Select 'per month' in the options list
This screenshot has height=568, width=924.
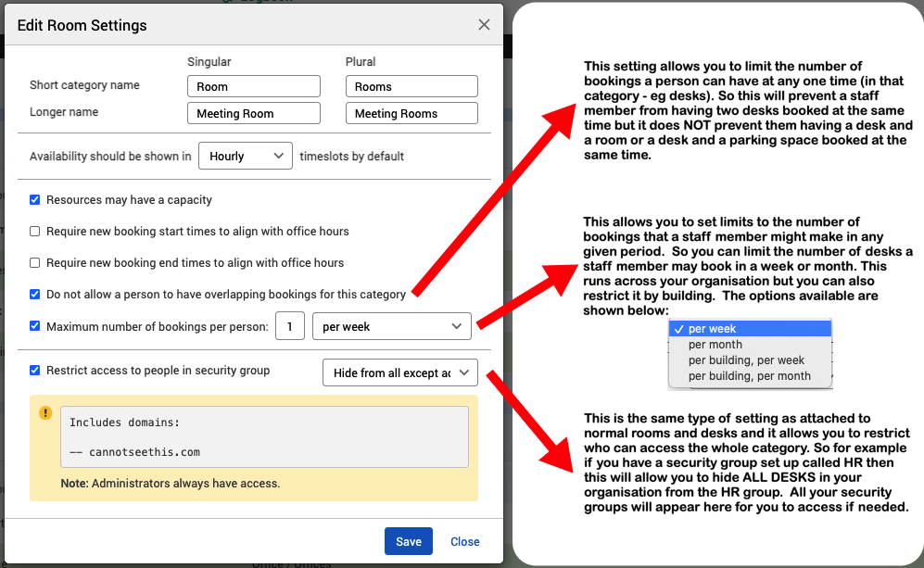(715, 345)
